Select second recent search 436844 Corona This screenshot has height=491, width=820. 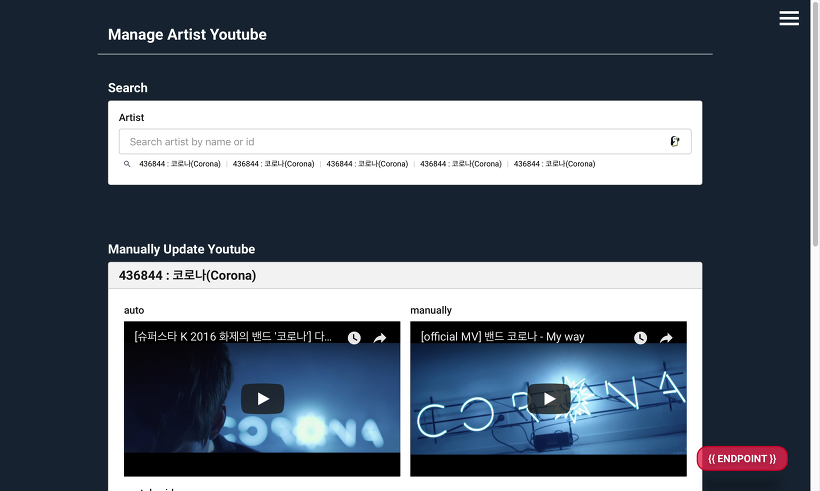tap(273, 164)
